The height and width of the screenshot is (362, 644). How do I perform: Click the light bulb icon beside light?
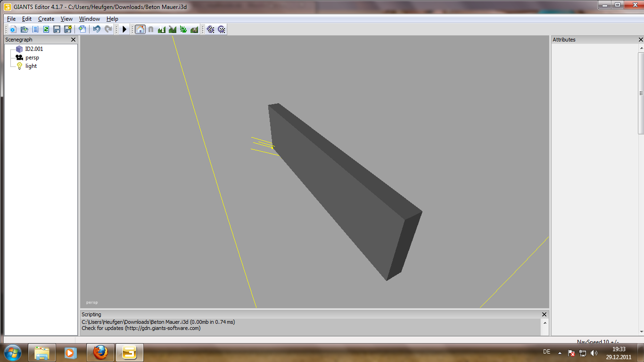(19, 66)
